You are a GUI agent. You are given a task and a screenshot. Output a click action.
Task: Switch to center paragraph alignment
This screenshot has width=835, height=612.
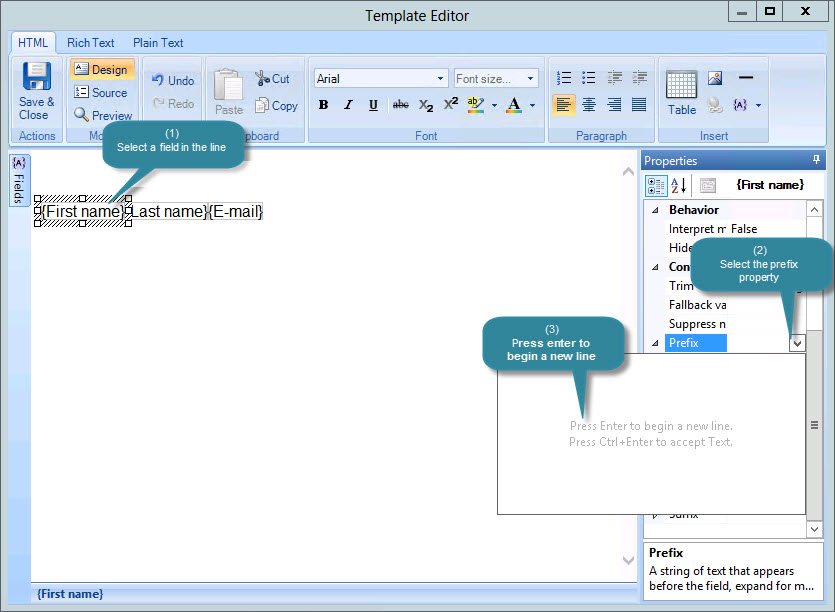coord(588,103)
